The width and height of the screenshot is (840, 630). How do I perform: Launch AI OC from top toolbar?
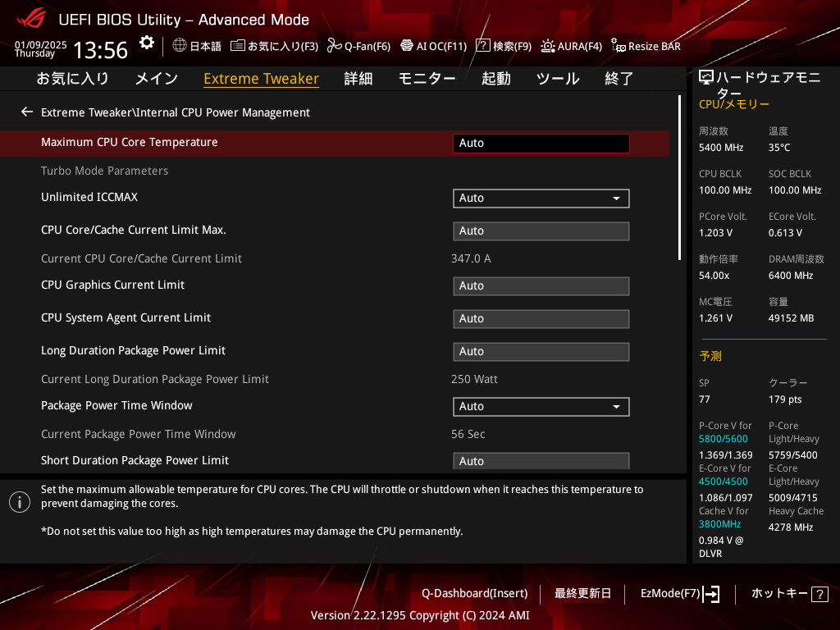point(407,46)
